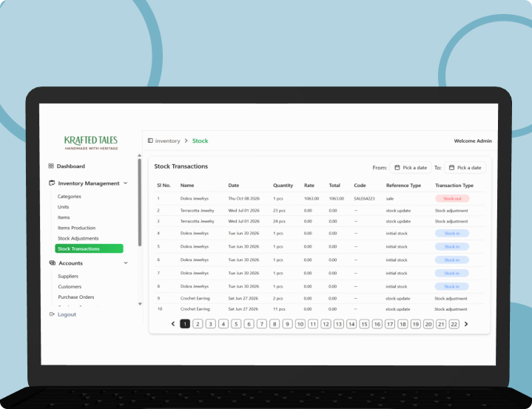The image size is (532, 409).
Task: Click the Date column header
Action: pyautogui.click(x=233, y=185)
